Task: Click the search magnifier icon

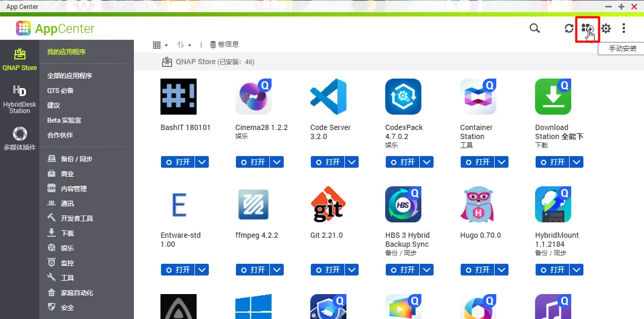Action: click(x=535, y=29)
